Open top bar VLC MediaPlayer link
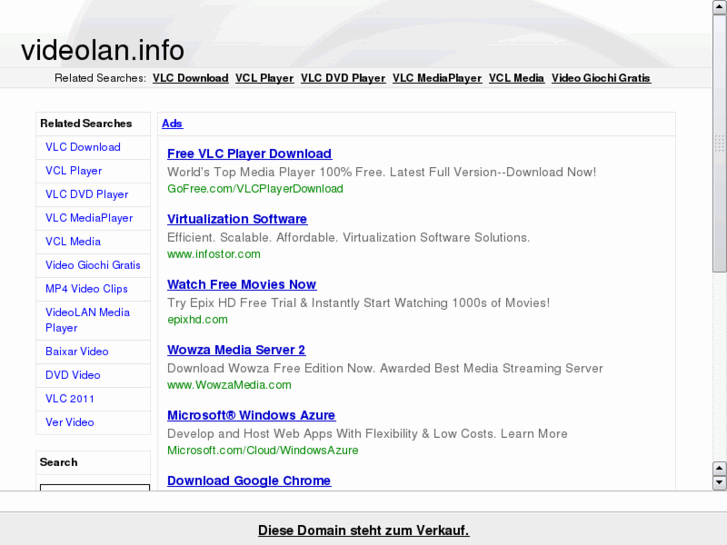This screenshot has height=545, width=727. click(437, 78)
